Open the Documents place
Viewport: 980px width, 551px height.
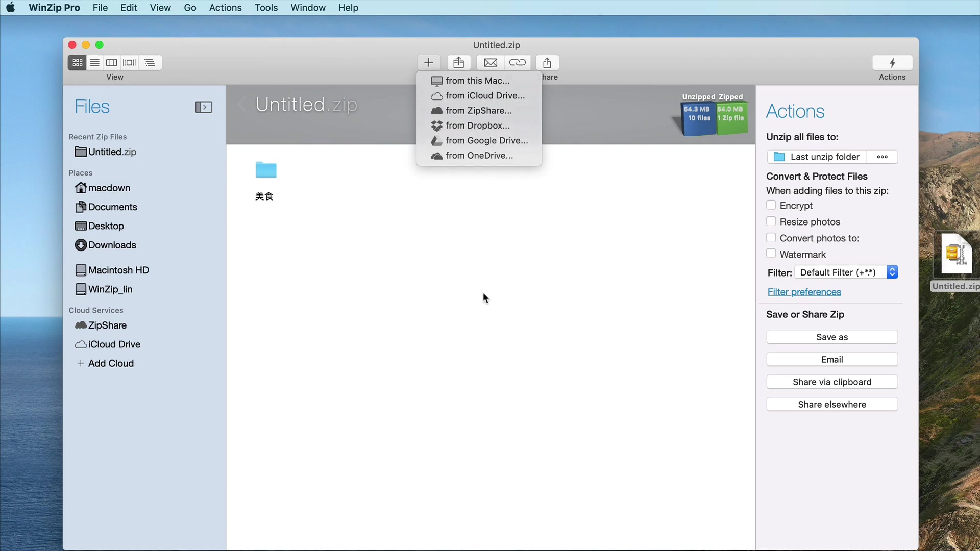tap(106, 207)
